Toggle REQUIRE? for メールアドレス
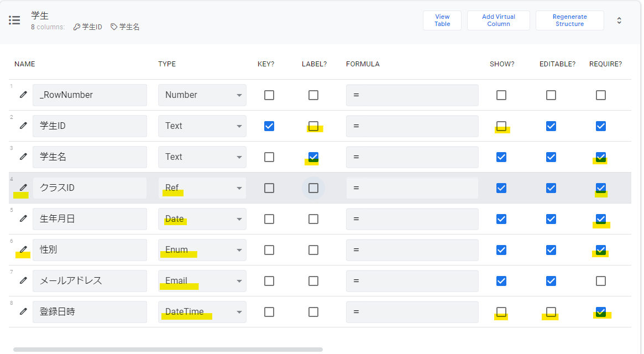644x354 pixels. (600, 281)
